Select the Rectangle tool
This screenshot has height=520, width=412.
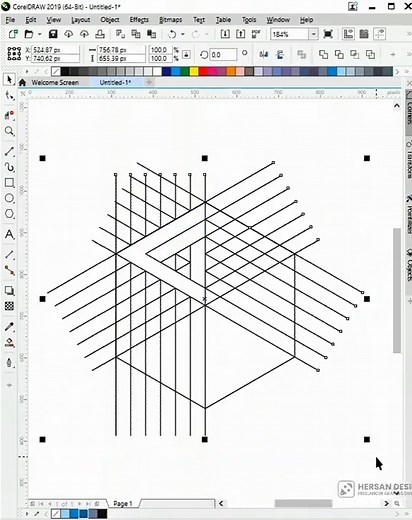[9, 182]
